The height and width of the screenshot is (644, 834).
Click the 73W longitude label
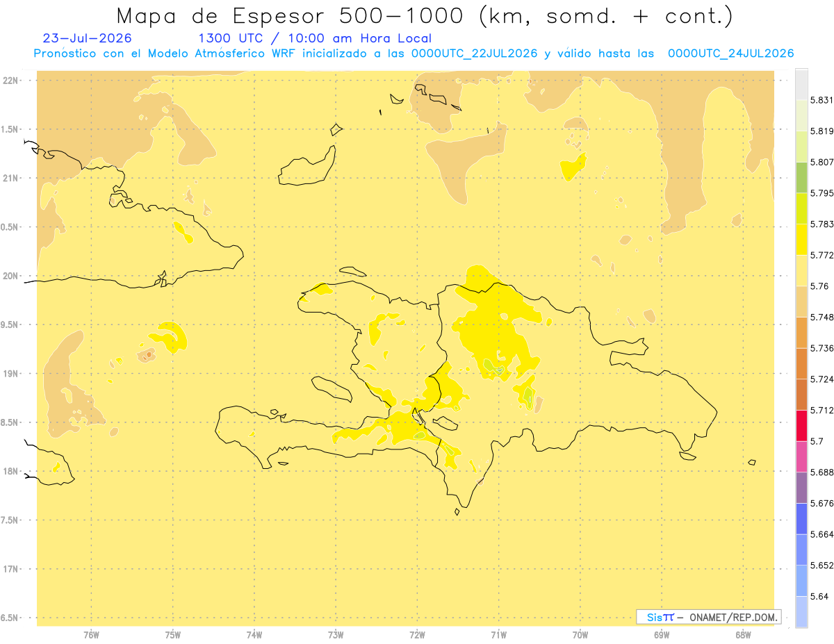[336, 636]
